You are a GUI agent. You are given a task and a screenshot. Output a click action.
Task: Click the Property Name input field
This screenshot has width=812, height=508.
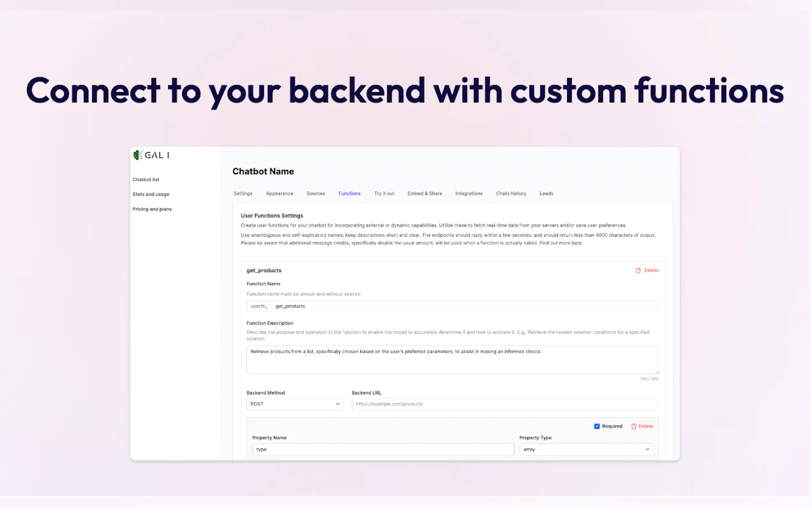[x=383, y=449]
